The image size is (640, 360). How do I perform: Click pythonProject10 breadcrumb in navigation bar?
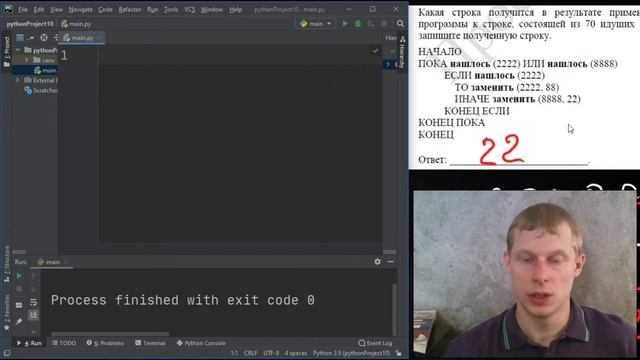click(x=30, y=24)
